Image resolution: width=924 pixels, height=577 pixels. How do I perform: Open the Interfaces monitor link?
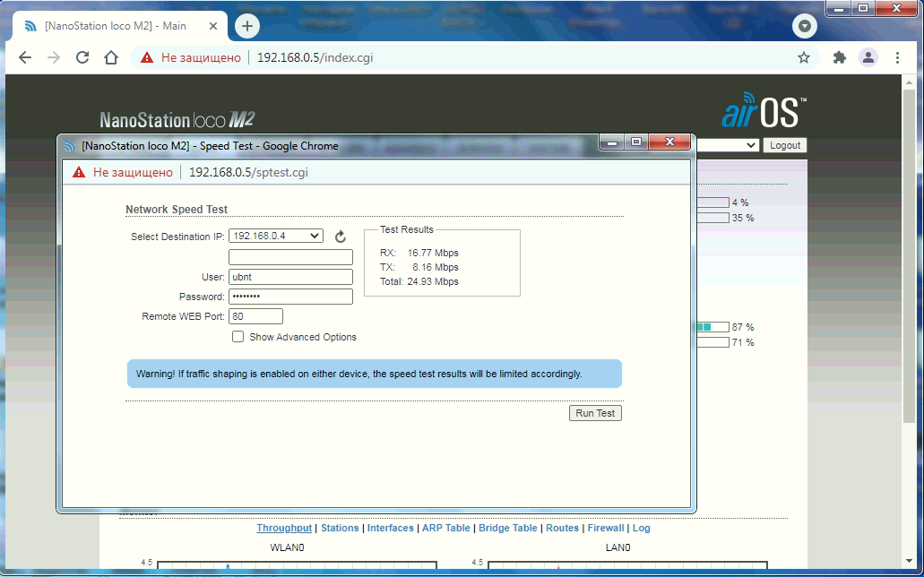[x=391, y=528]
